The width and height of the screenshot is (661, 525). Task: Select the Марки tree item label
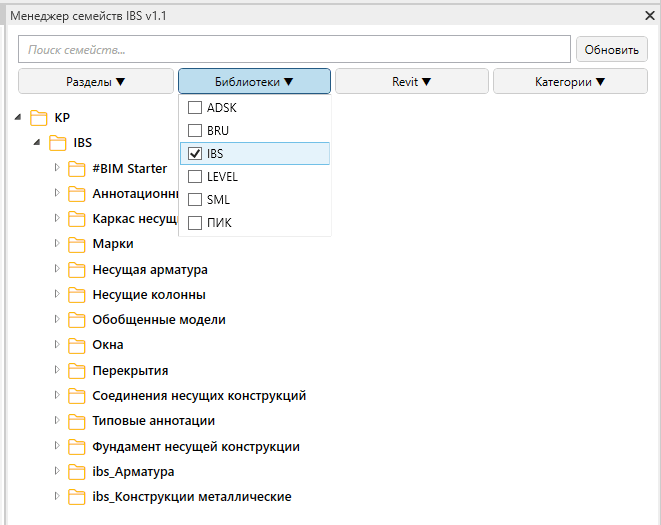(113, 244)
